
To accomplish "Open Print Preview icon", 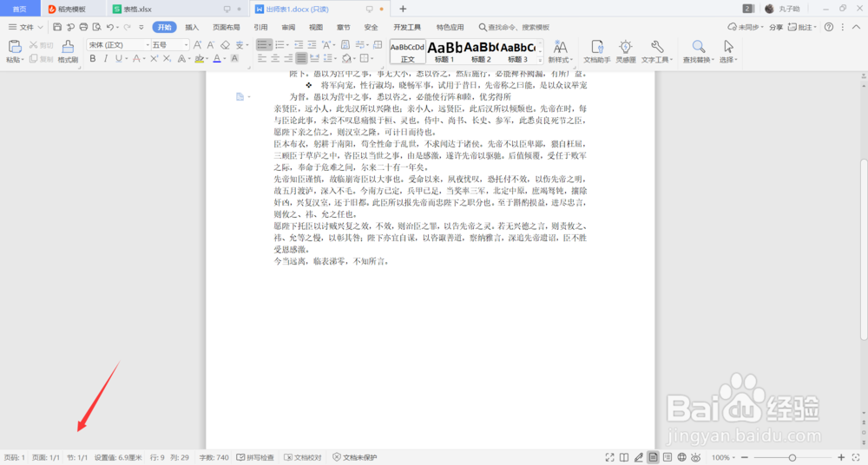I will pyautogui.click(x=97, y=27).
